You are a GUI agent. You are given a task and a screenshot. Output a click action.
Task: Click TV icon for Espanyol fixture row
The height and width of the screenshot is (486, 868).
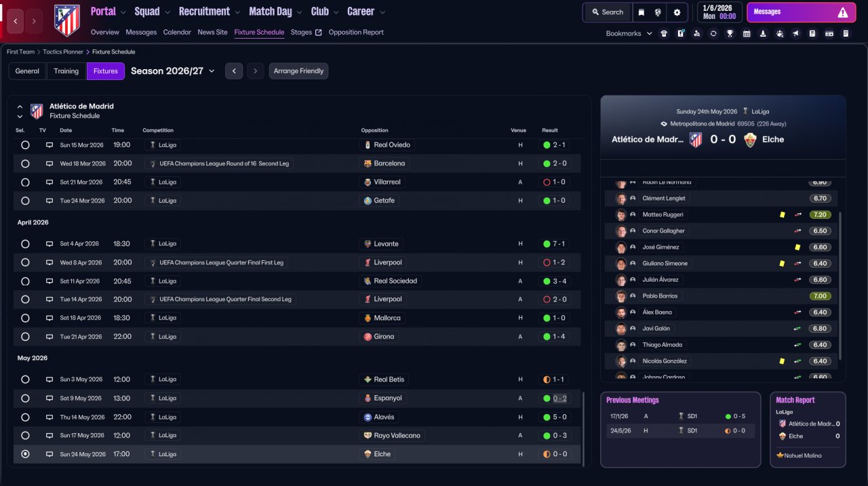click(49, 399)
